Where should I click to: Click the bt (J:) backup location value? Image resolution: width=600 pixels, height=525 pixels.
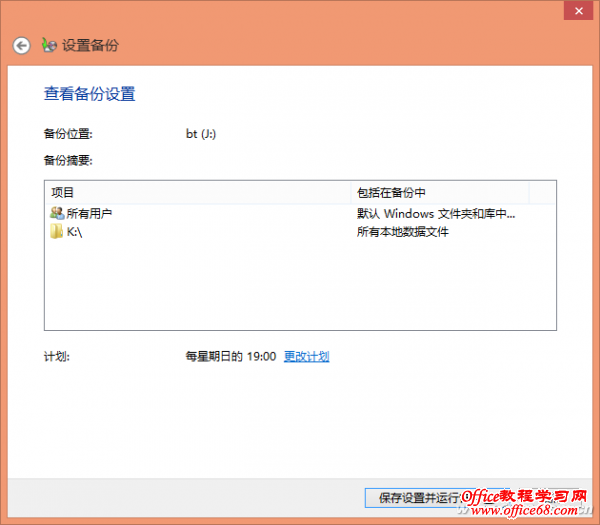pyautogui.click(x=201, y=134)
